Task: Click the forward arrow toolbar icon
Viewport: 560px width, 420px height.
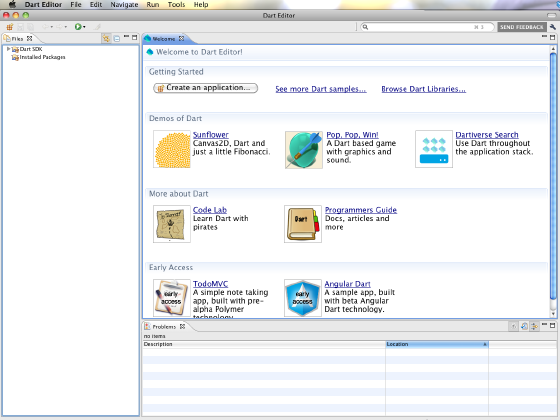Action: [x=59, y=27]
